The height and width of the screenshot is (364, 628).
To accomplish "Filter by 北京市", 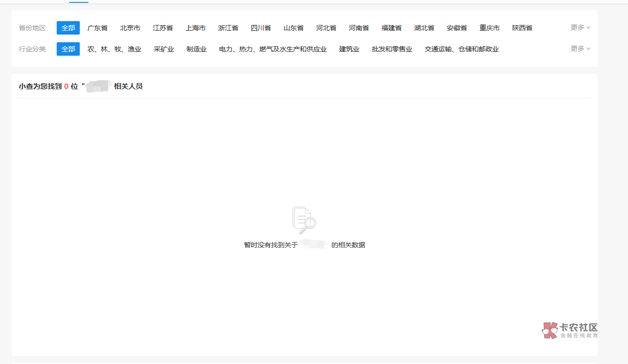I will point(130,28).
